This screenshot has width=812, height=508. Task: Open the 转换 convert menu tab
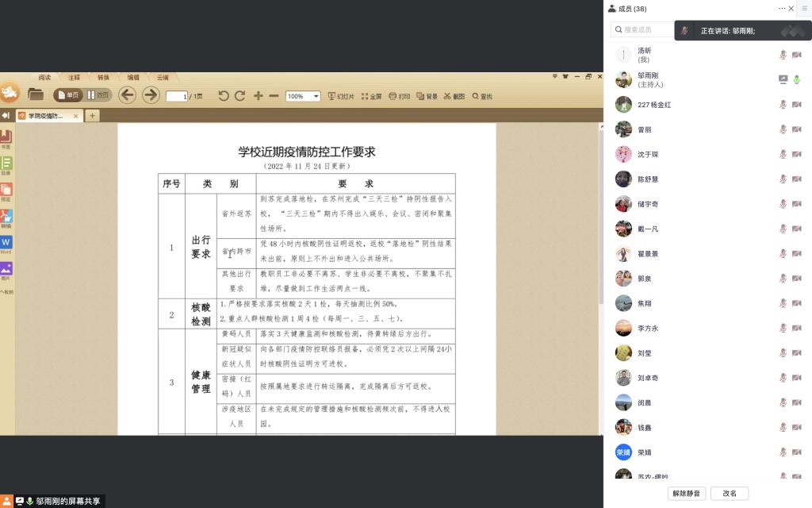(x=104, y=78)
